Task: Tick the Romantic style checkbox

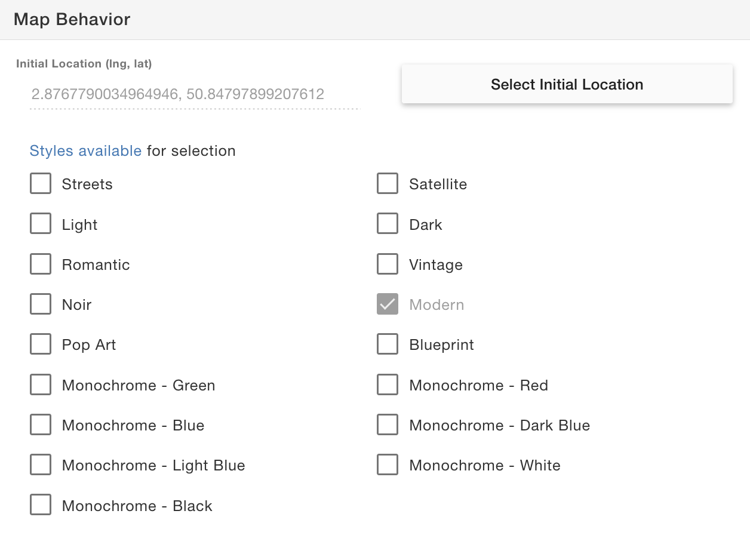Action: 41,264
